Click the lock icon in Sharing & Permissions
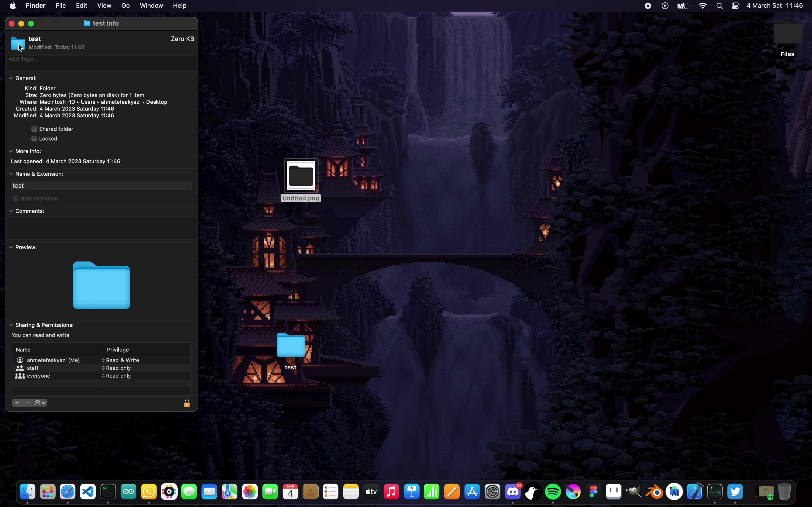The height and width of the screenshot is (507, 812). (187, 403)
